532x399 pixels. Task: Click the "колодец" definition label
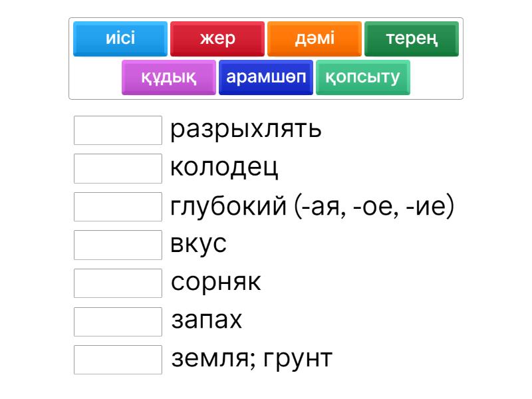coord(224,168)
